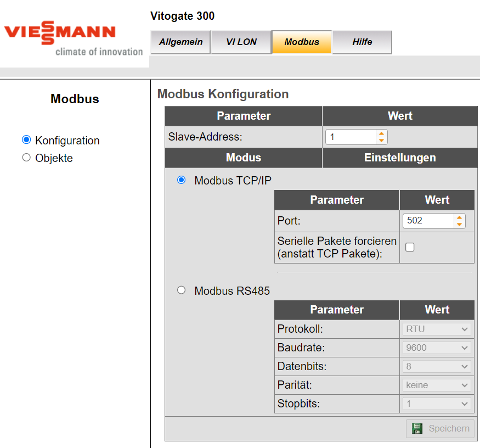Switch to the VI LON tab
This screenshot has width=480, height=448.
[x=241, y=42]
